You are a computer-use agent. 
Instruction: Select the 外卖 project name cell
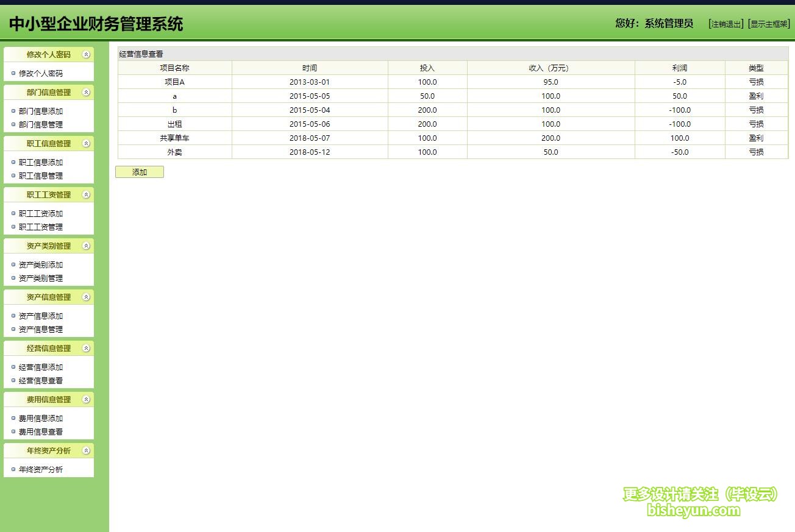click(175, 152)
